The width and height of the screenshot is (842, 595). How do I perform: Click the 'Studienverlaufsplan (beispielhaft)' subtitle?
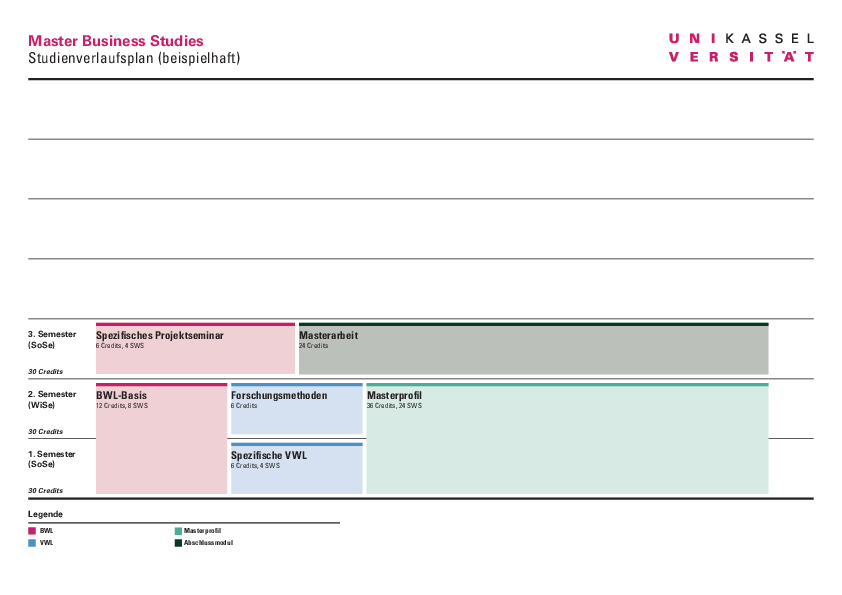point(134,58)
